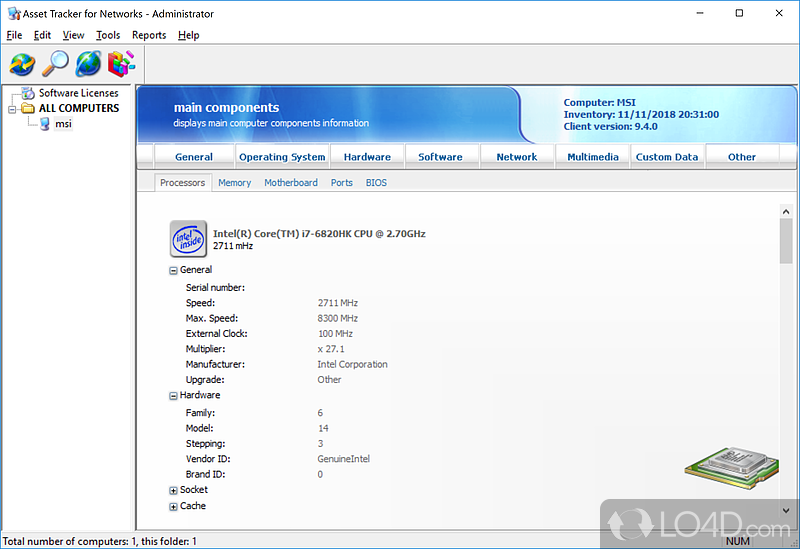Click the vertical scrollbar down arrow
The image size is (800, 549).
[785, 511]
